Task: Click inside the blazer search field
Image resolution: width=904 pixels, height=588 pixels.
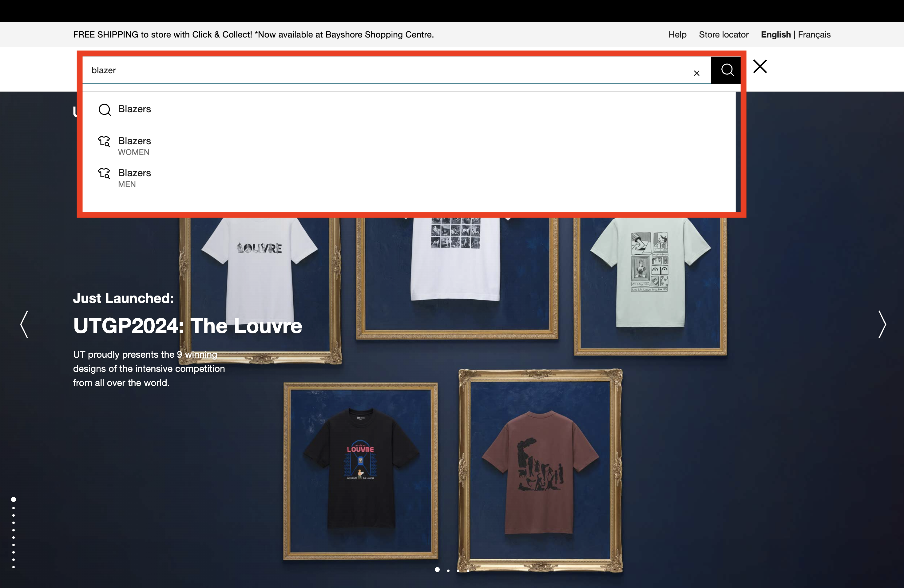Action: click(380, 70)
